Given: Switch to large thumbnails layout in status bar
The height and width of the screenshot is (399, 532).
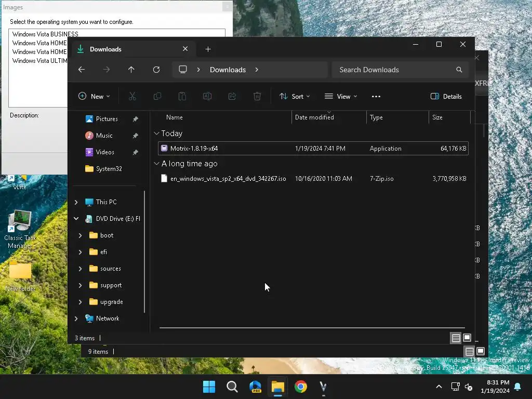Looking at the screenshot, I should pyautogui.click(x=467, y=338).
